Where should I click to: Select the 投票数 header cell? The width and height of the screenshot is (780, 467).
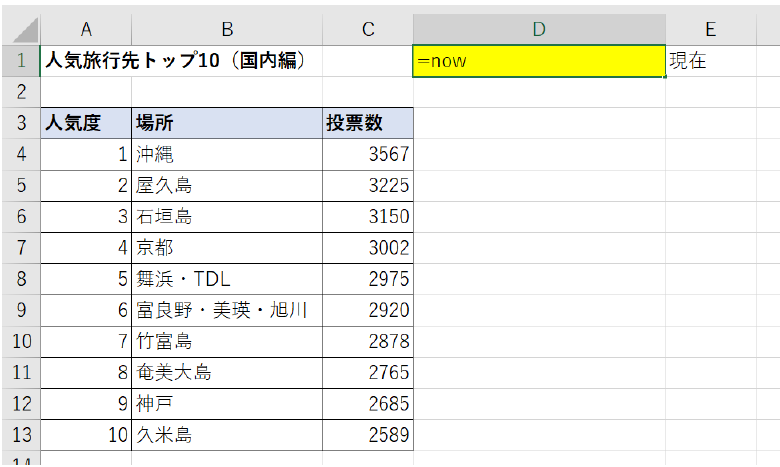pyautogui.click(x=367, y=123)
